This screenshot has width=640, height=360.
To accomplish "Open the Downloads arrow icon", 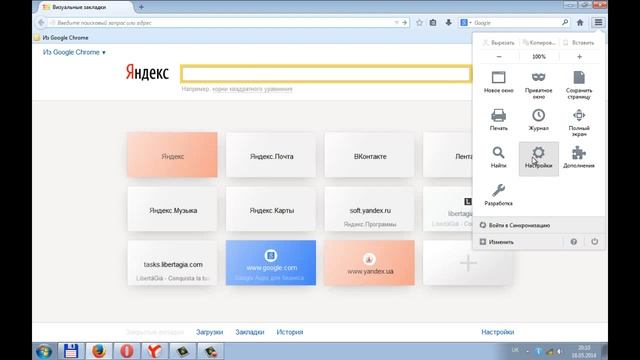I will pyautogui.click(x=448, y=22).
